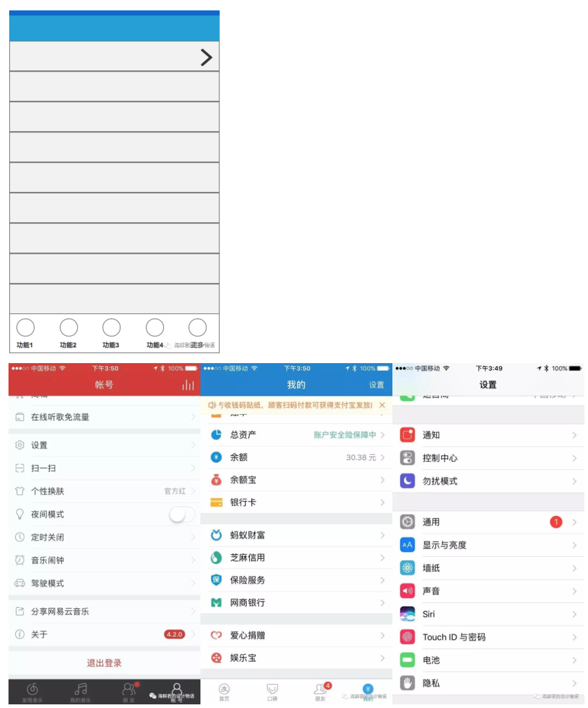
Task: Tap the red 通知 icon in iOS Settings
Action: pyautogui.click(x=408, y=435)
